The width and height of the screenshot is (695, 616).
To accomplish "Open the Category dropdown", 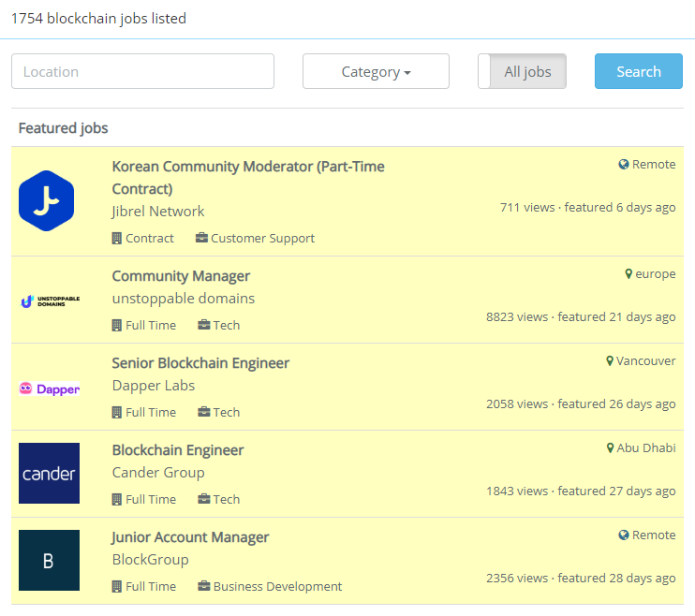I will coord(376,72).
